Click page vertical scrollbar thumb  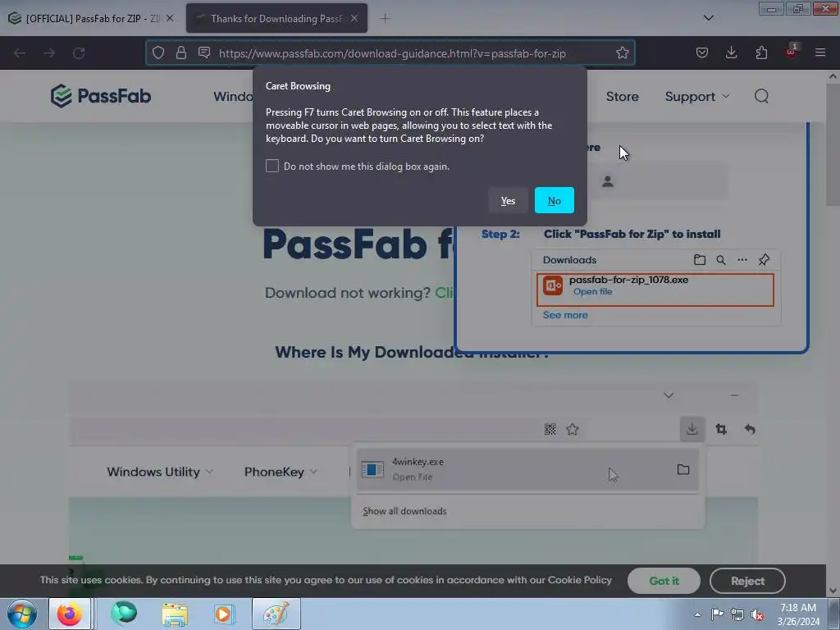click(x=833, y=144)
